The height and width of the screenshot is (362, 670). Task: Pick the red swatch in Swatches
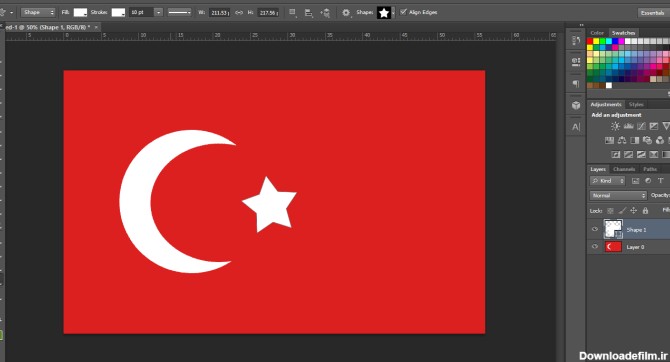click(x=590, y=41)
